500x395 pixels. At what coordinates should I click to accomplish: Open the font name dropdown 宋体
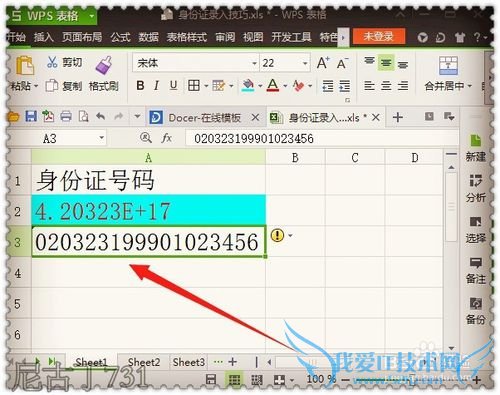click(254, 63)
